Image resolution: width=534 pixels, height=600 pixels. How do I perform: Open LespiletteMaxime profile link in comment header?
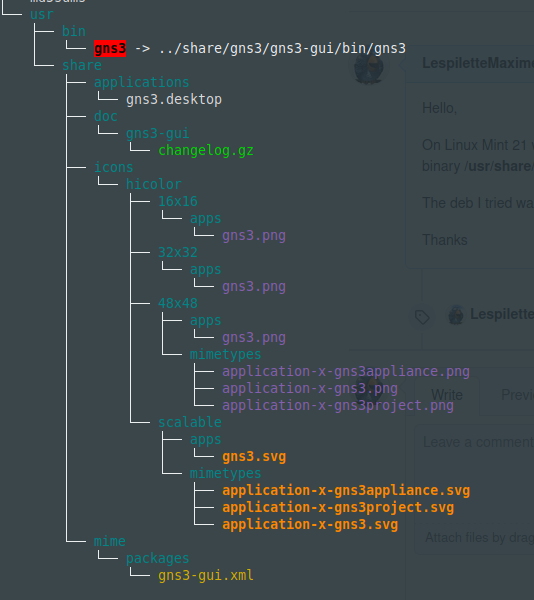coord(478,63)
